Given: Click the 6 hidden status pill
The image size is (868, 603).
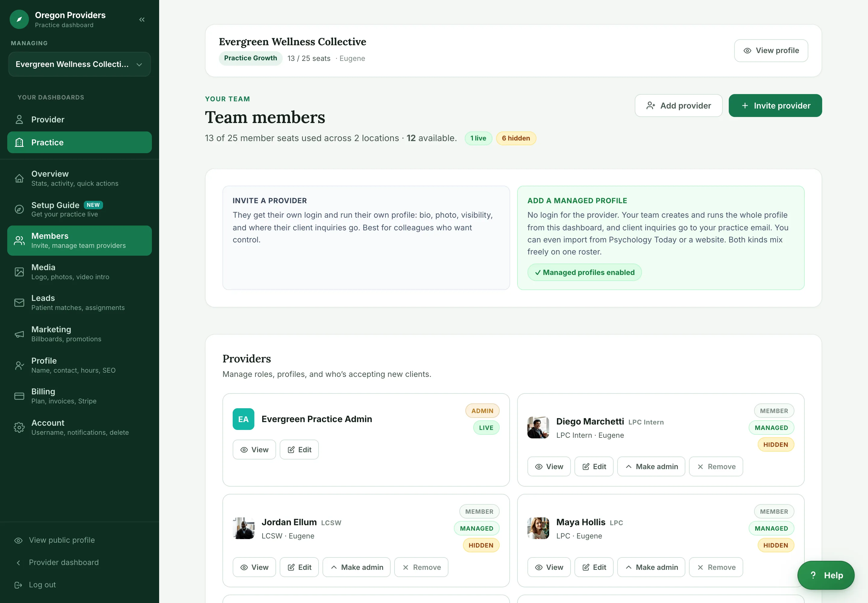Looking at the screenshot, I should pos(516,138).
